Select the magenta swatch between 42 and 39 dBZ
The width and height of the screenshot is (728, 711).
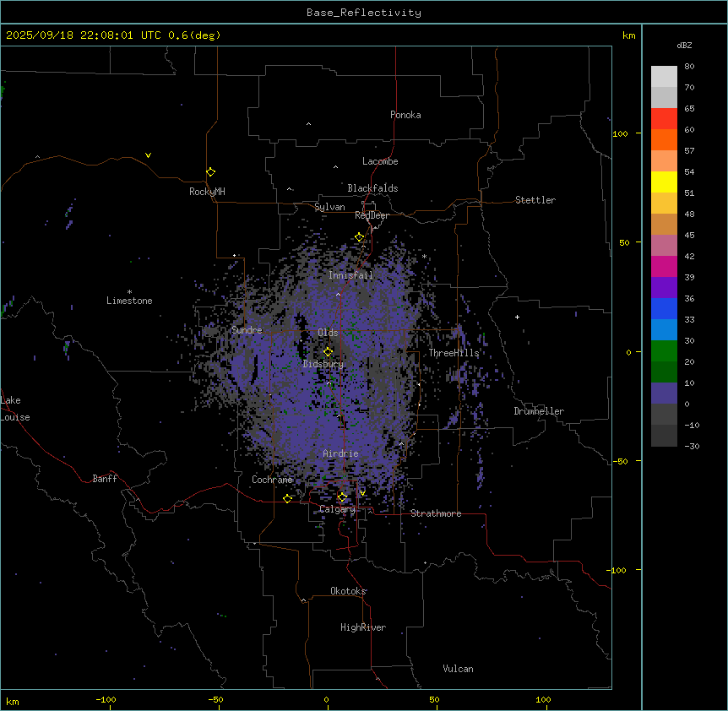pos(664,267)
